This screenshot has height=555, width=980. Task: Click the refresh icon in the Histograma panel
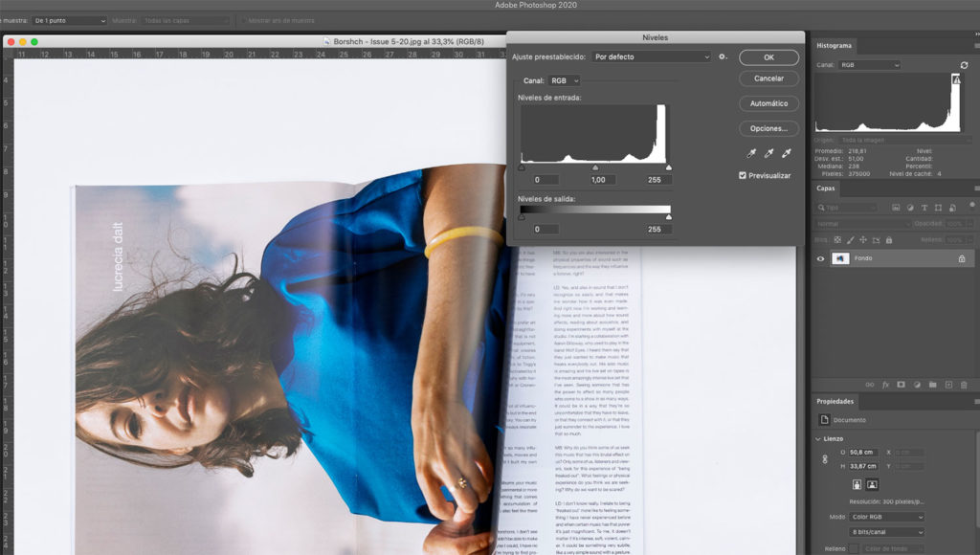(x=964, y=65)
